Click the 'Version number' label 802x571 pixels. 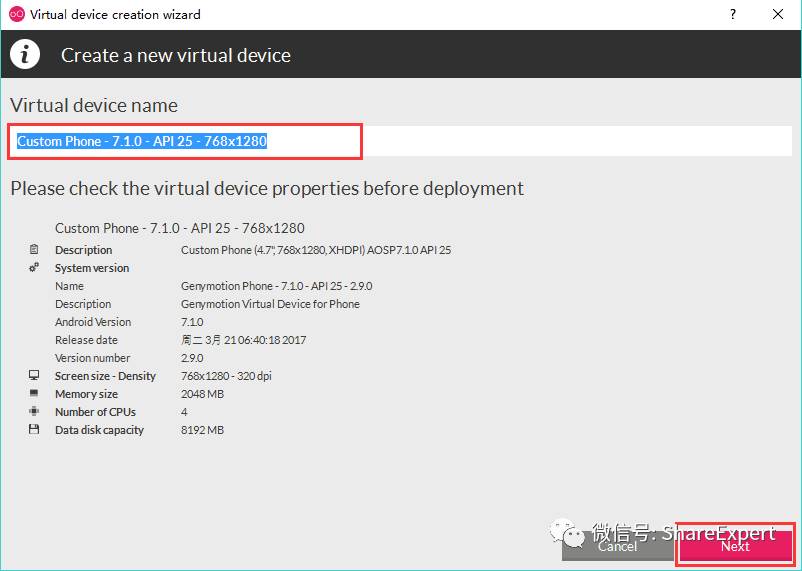(x=93, y=358)
